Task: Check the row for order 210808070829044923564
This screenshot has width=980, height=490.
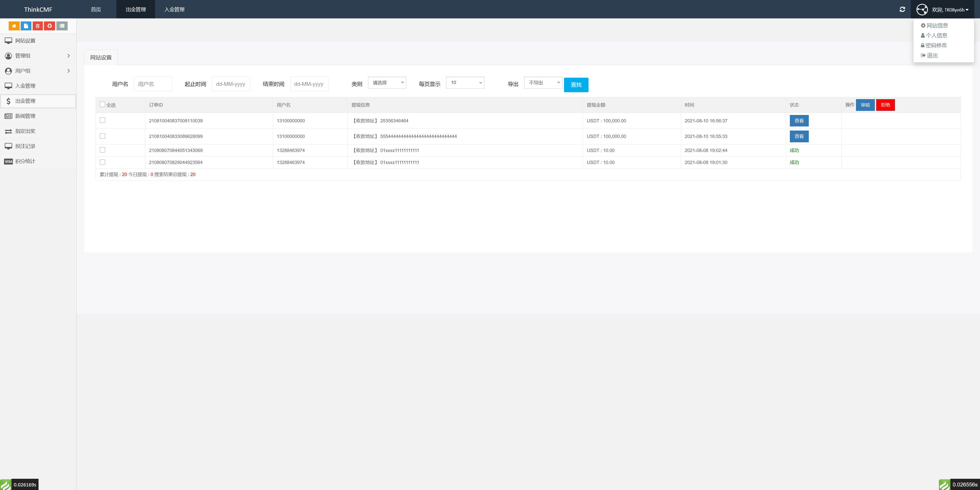Action: point(102,162)
